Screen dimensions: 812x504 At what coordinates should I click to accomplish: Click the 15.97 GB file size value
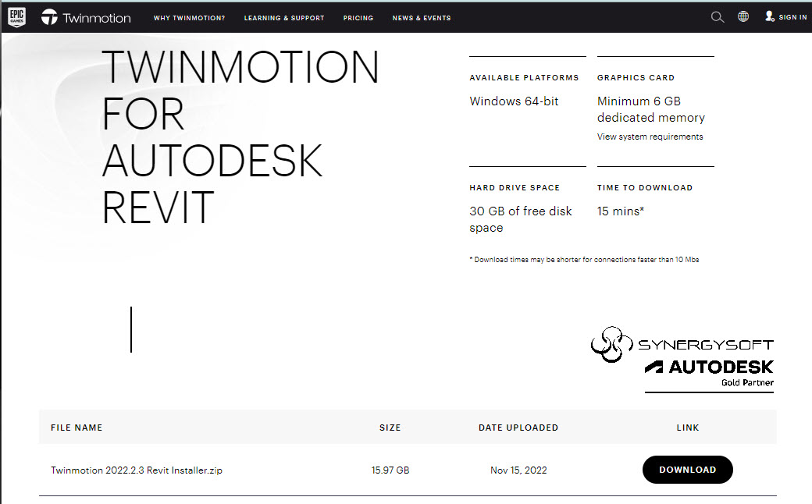[390, 470]
